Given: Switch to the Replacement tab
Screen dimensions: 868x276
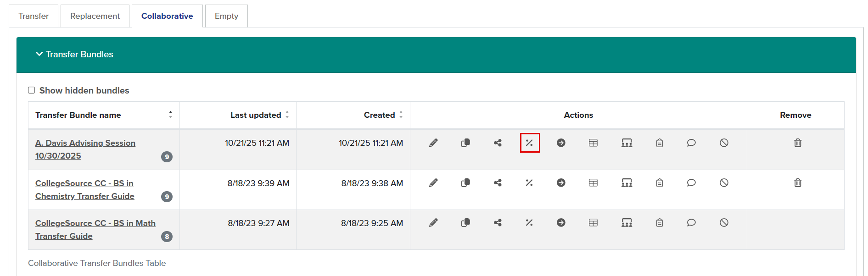Looking at the screenshot, I should pyautogui.click(x=95, y=16).
